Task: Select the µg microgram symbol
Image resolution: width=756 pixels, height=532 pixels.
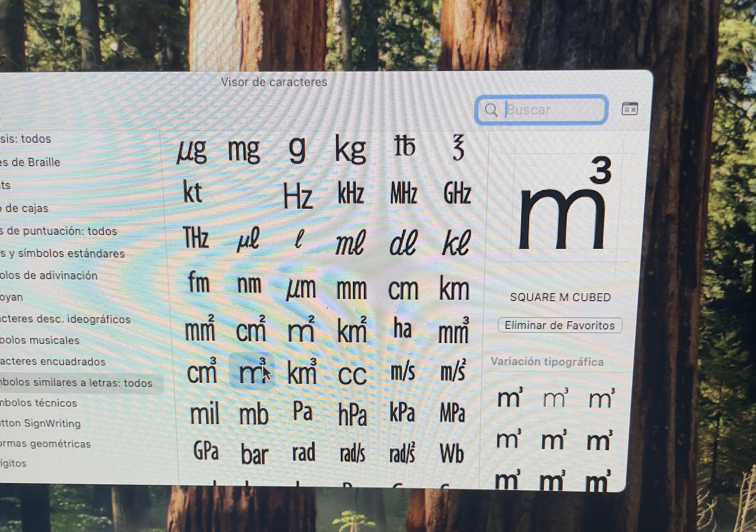Action: [x=192, y=152]
